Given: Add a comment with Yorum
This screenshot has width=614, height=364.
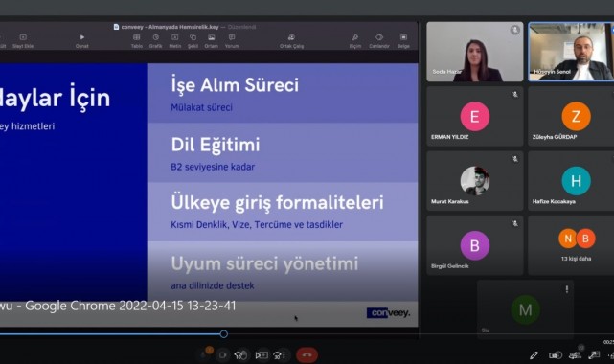Looking at the screenshot, I should point(232,40).
